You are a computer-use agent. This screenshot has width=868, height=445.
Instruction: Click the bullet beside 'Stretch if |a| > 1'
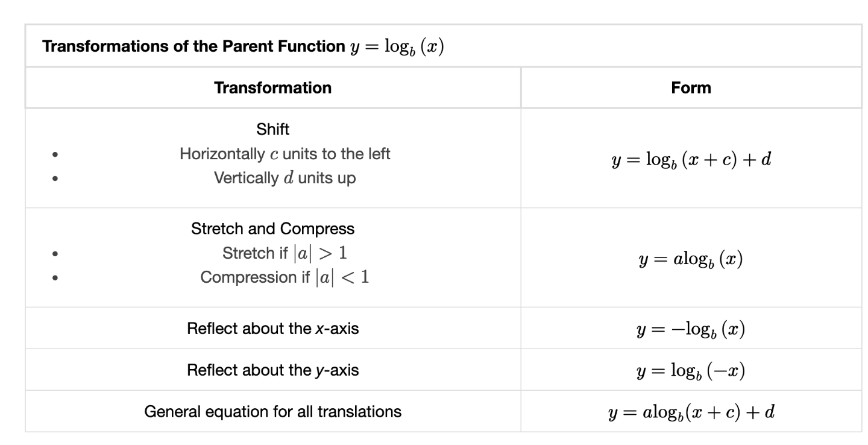[x=55, y=254]
